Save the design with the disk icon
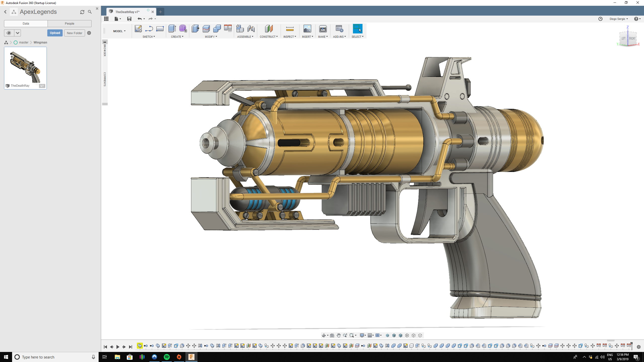This screenshot has height=362, width=644. click(x=129, y=19)
